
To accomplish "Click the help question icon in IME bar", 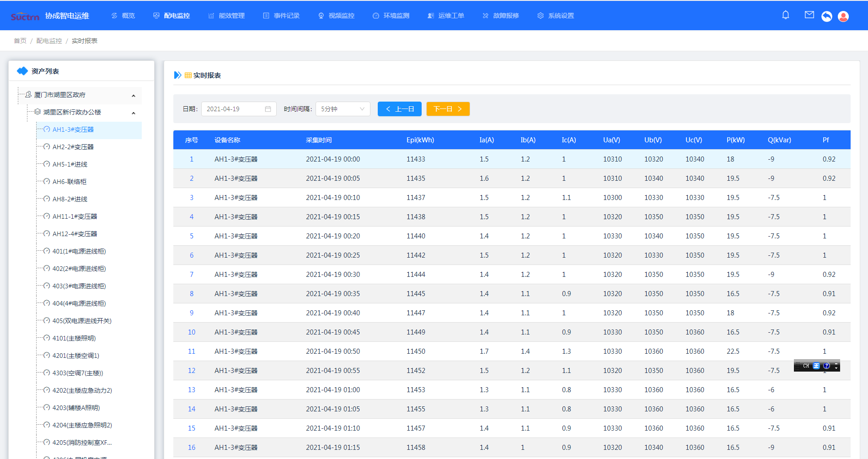I will [x=826, y=366].
